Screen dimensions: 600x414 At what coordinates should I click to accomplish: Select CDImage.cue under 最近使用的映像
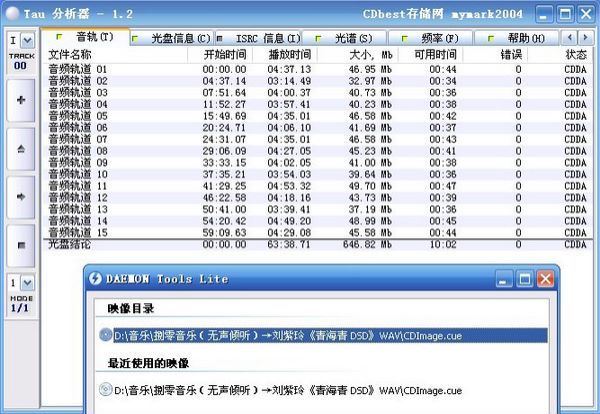(x=288, y=390)
